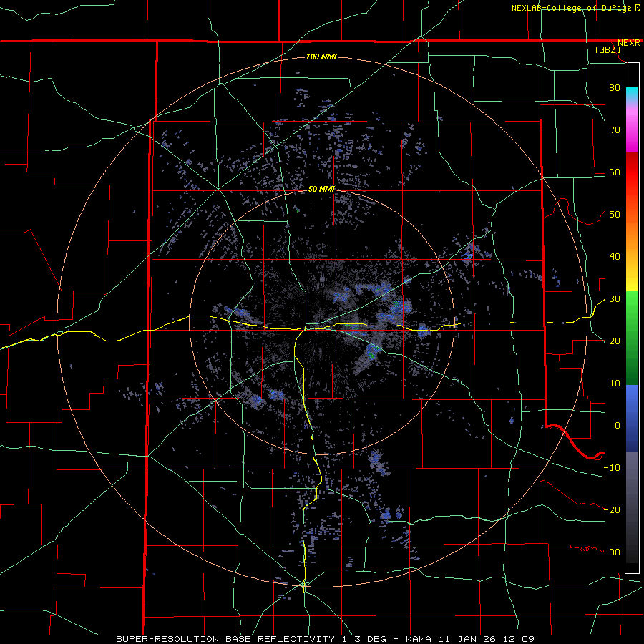
Task: Click the 50 NMI range ring label
Action: [321, 190]
